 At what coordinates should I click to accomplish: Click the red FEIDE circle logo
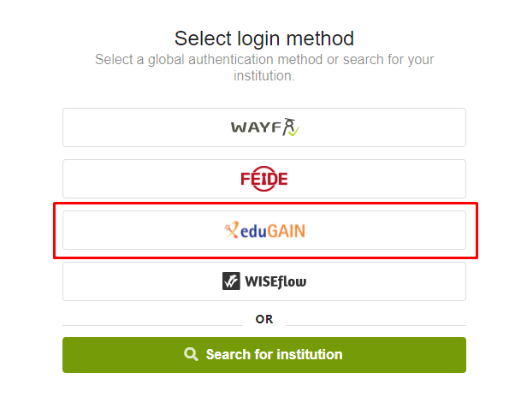264,179
